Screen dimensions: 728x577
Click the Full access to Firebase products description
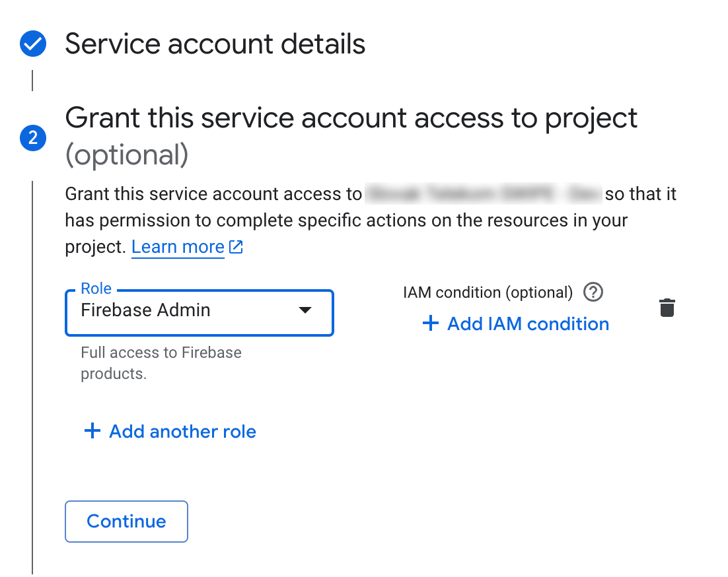(x=161, y=363)
